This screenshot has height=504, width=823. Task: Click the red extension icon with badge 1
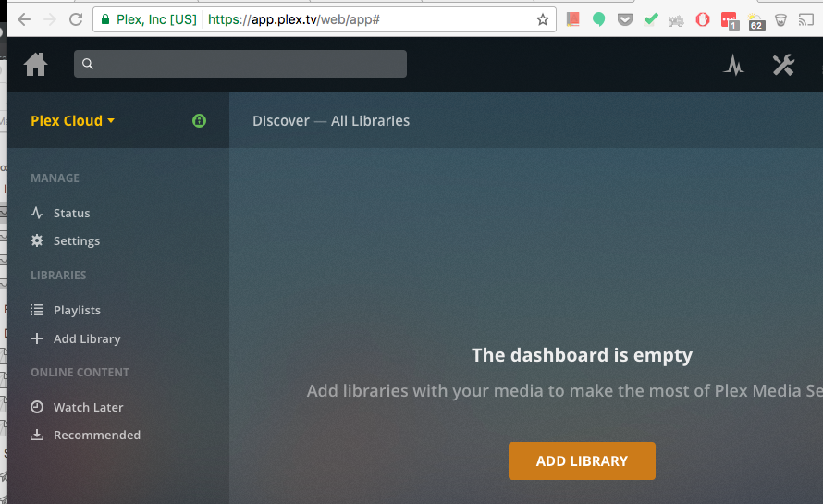731,21
